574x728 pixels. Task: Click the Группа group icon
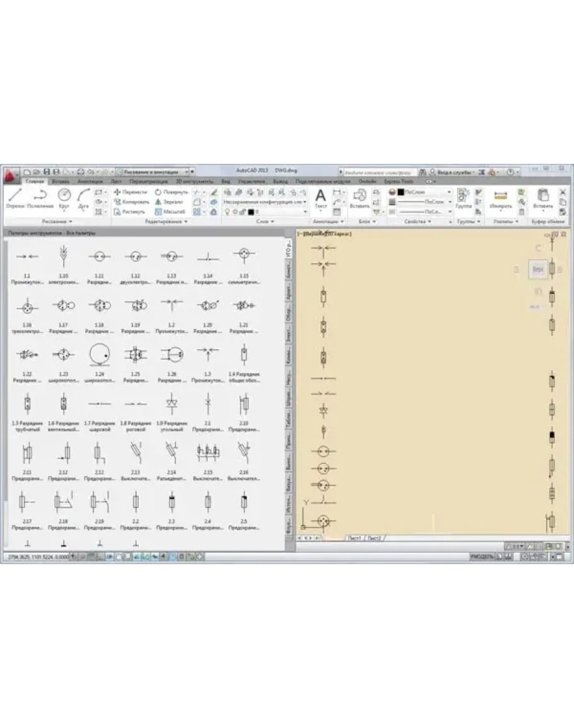464,197
